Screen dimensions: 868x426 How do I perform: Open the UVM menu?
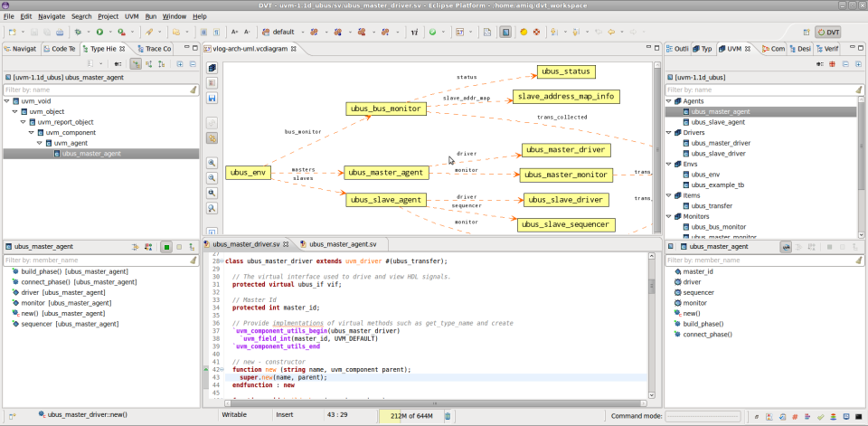point(131,16)
